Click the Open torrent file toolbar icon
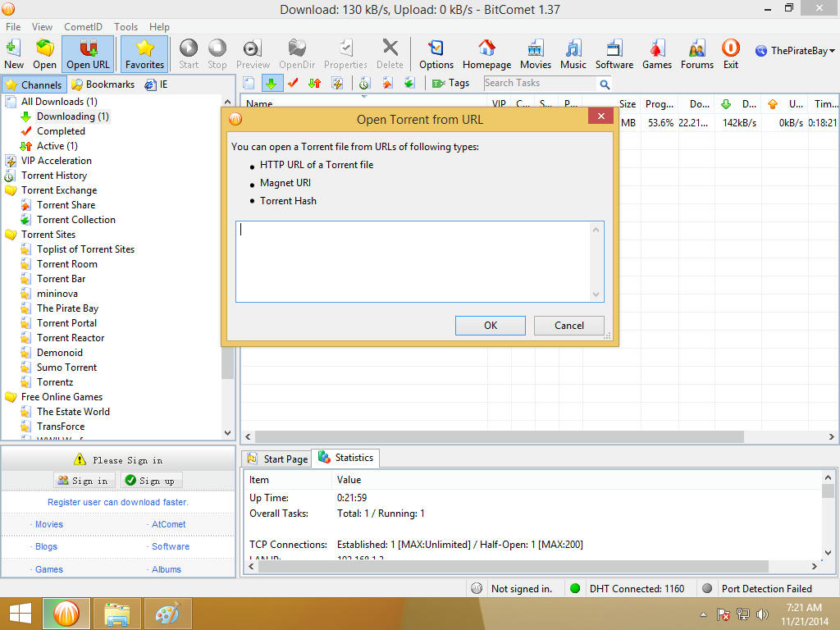The width and height of the screenshot is (840, 630). pos(44,53)
